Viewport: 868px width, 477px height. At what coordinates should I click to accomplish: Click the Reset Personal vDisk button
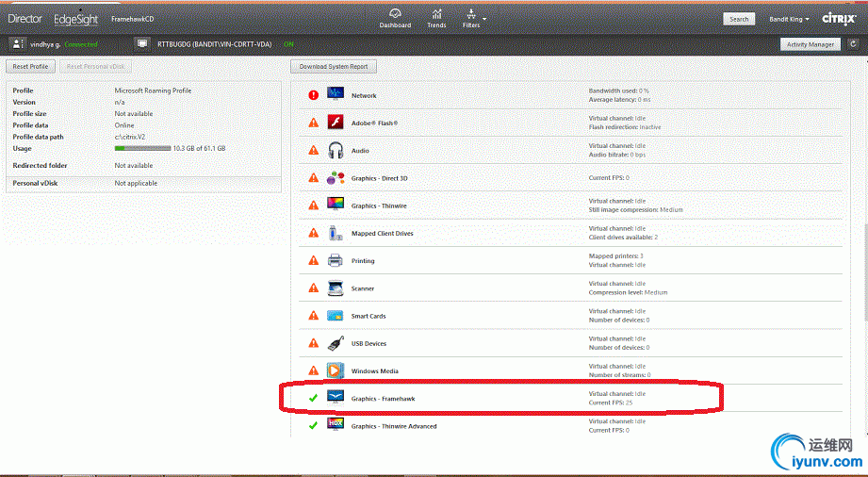[x=95, y=67]
